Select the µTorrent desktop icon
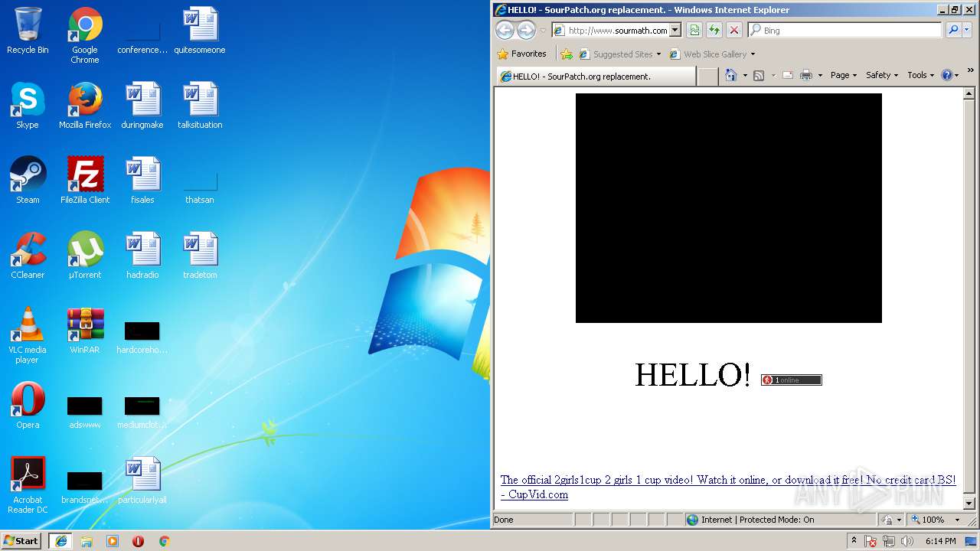The height and width of the screenshot is (551, 980). pos(85,256)
